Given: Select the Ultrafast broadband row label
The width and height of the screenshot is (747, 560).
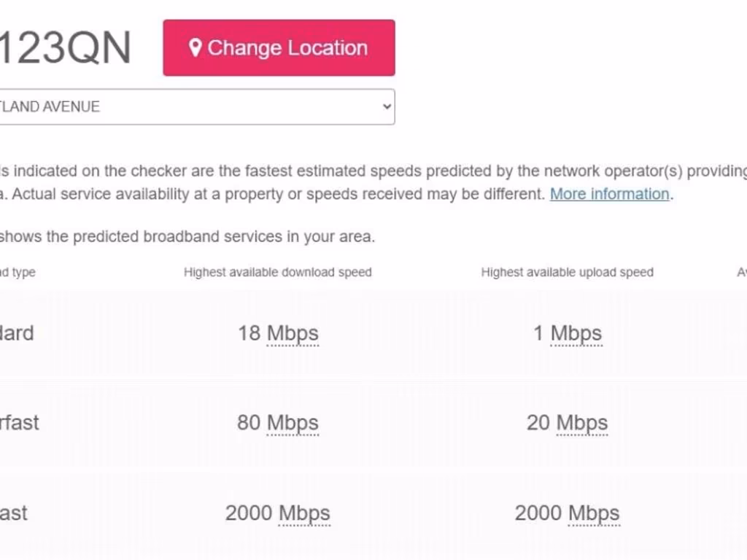Looking at the screenshot, I should (x=13, y=513).
